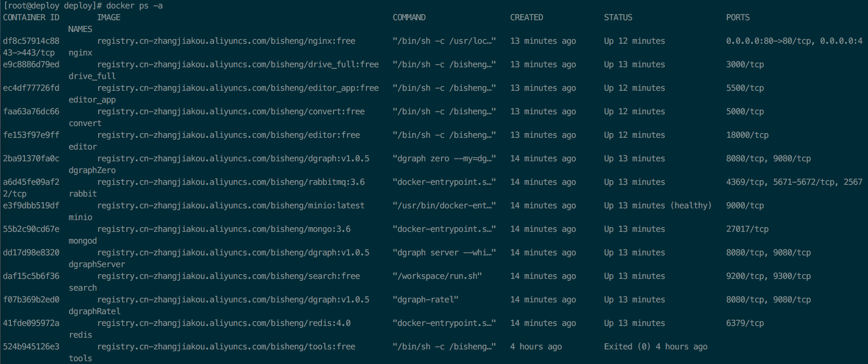Select the COMMAND column header
Screen dimensions: 868x364
[409, 17]
